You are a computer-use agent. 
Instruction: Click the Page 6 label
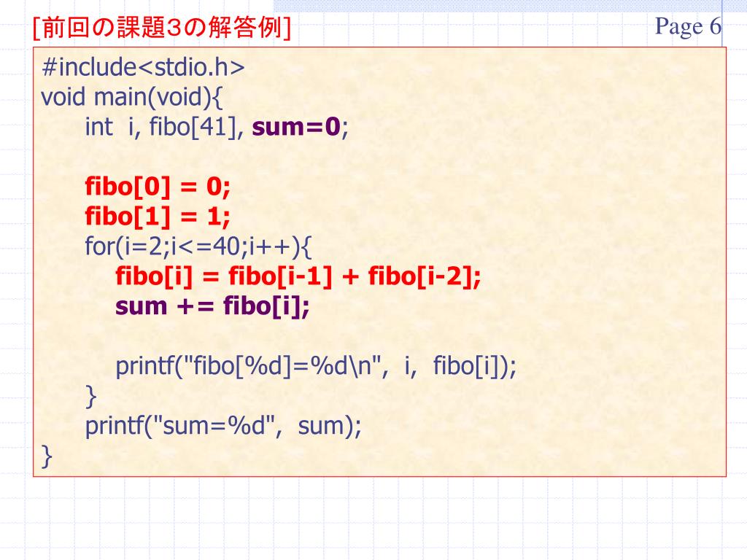[x=688, y=26]
